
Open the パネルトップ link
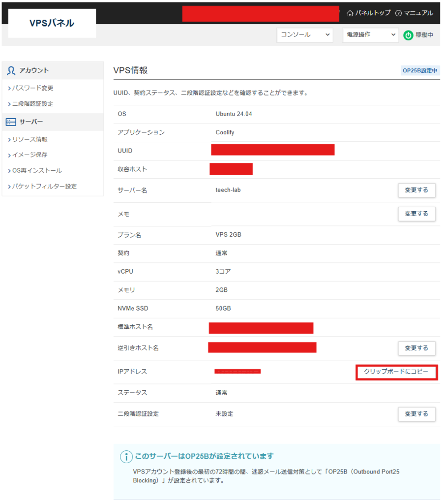pos(372,13)
